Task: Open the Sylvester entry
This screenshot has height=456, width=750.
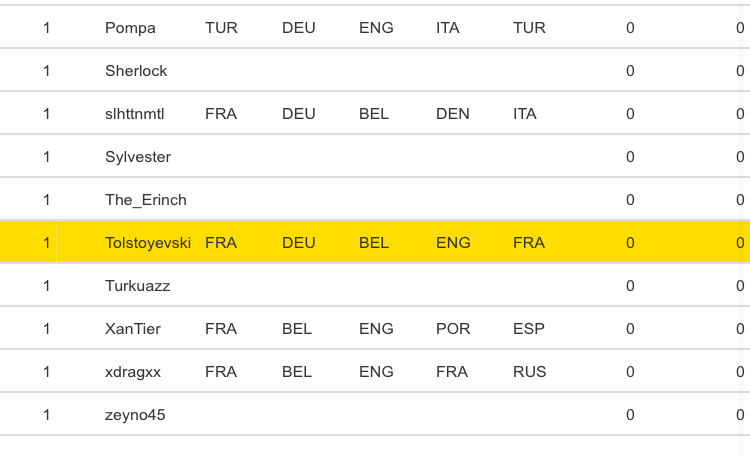Action: pos(138,157)
